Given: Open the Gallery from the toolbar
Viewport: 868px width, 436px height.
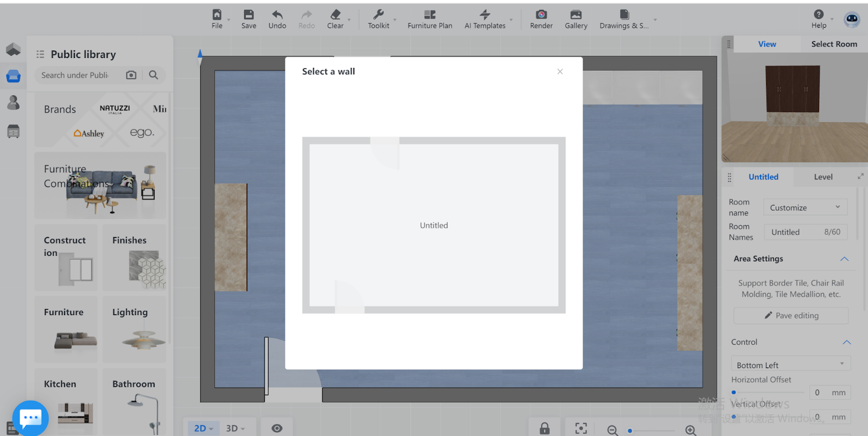Looking at the screenshot, I should (x=576, y=19).
